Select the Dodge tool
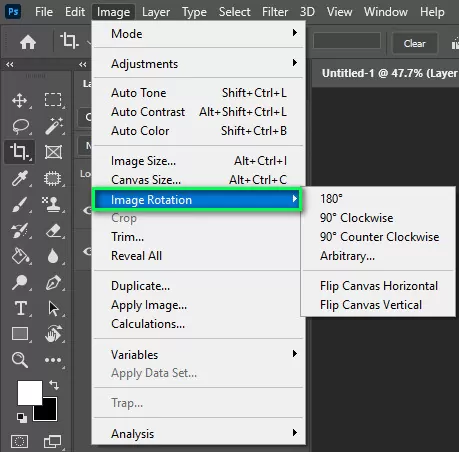The image size is (459, 452). click(20, 282)
